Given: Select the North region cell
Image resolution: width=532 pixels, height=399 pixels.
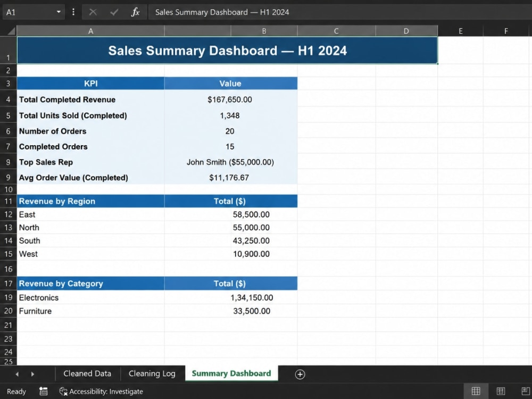Looking at the screenshot, I should point(90,228).
